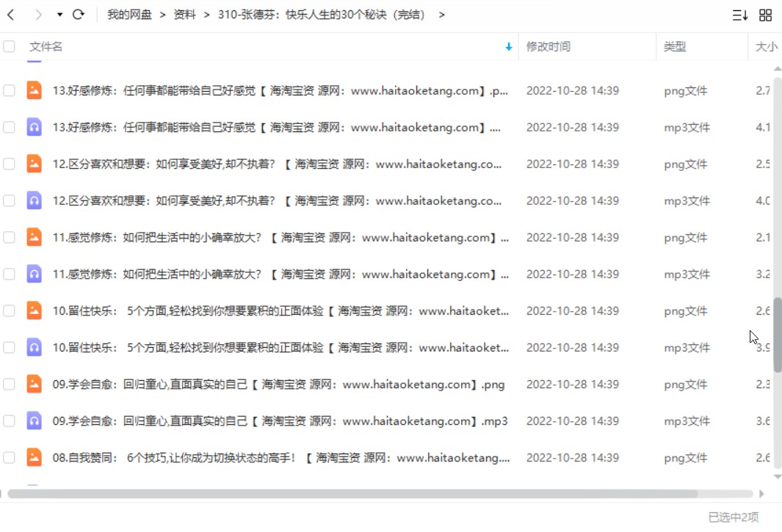Check box for 11.感觉修炼 png file
Screen dimensions: 782x532
9,237
